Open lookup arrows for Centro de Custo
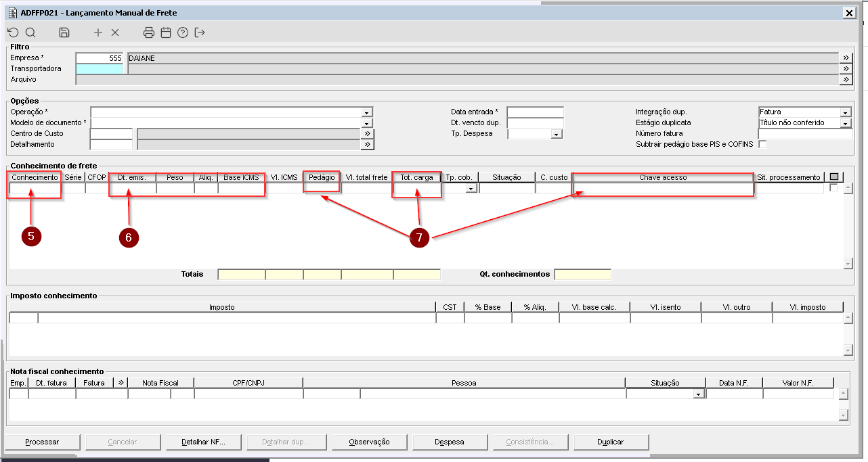This screenshot has width=868, height=462. point(367,134)
